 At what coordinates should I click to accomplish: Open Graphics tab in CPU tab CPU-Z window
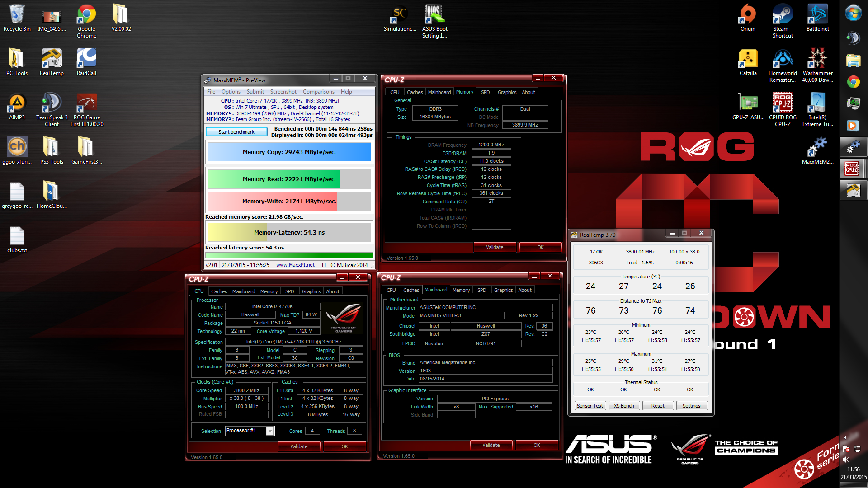pos(311,291)
